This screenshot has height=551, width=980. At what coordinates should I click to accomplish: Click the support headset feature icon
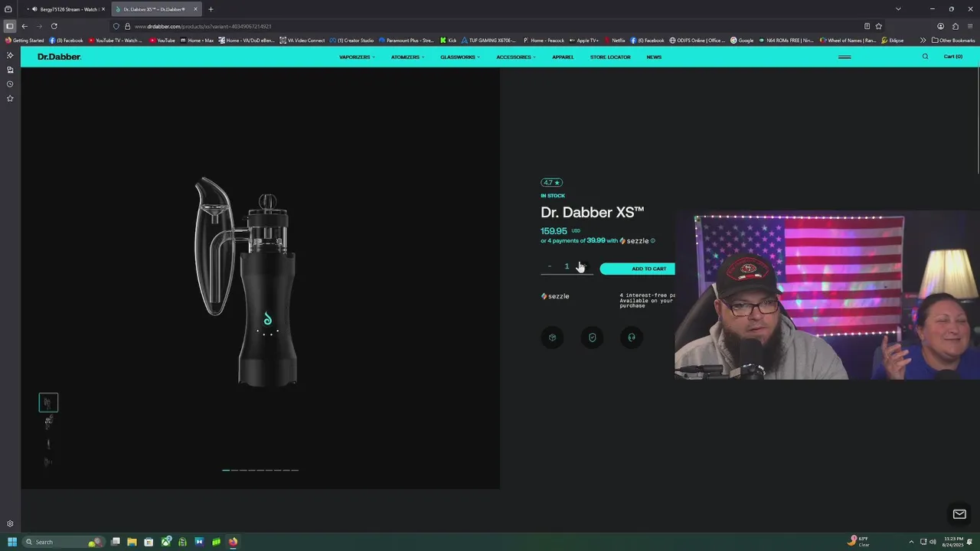click(x=632, y=337)
